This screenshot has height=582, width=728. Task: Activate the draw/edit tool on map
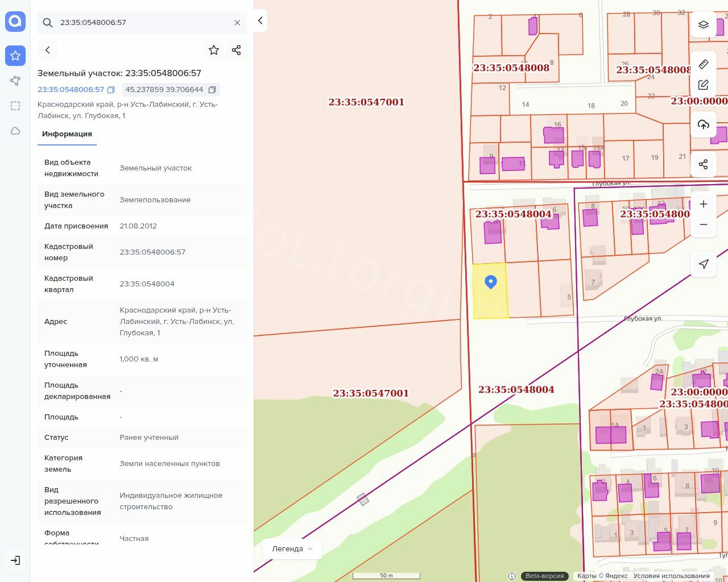[704, 85]
